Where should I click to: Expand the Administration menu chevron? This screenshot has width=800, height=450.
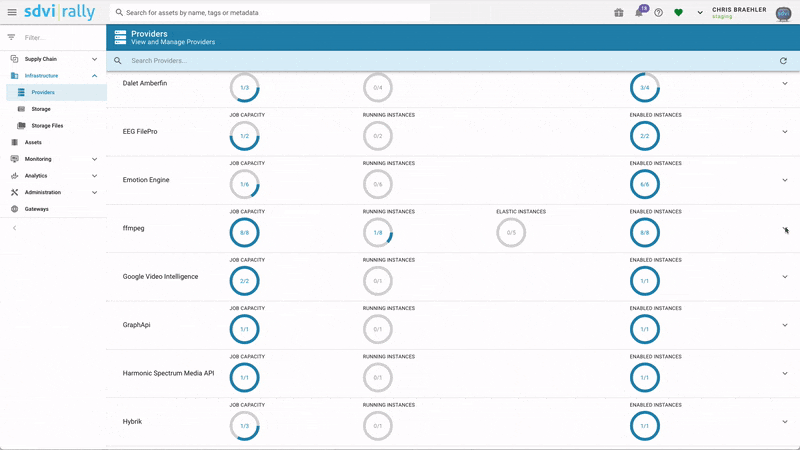point(94,192)
